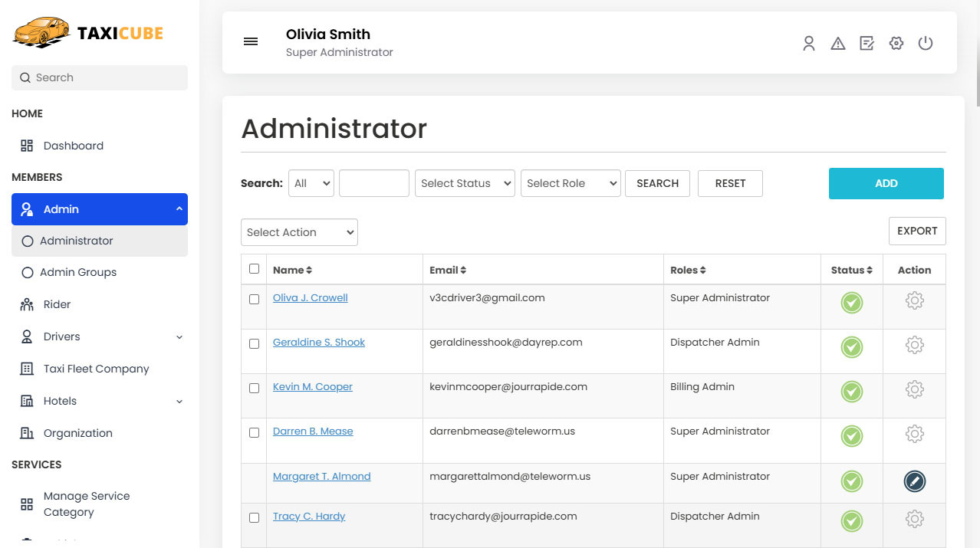This screenshot has height=548, width=980.
Task: Click the hamburger menu icon
Action: click(251, 42)
